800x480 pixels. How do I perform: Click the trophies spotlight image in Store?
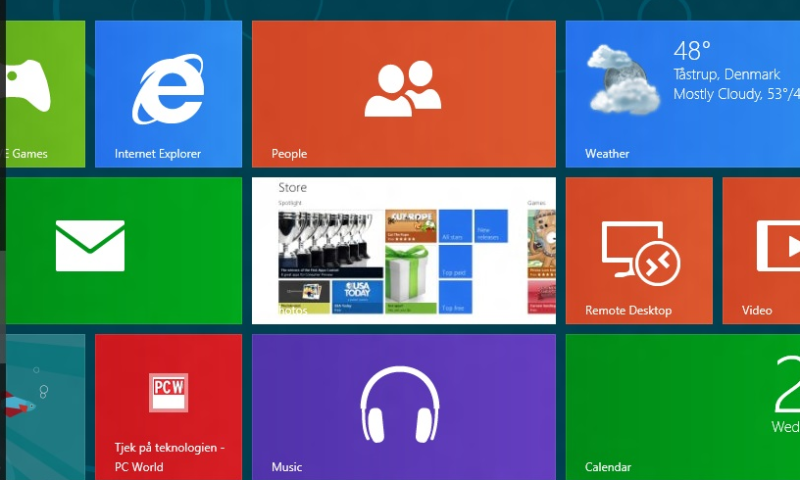tap(331, 244)
